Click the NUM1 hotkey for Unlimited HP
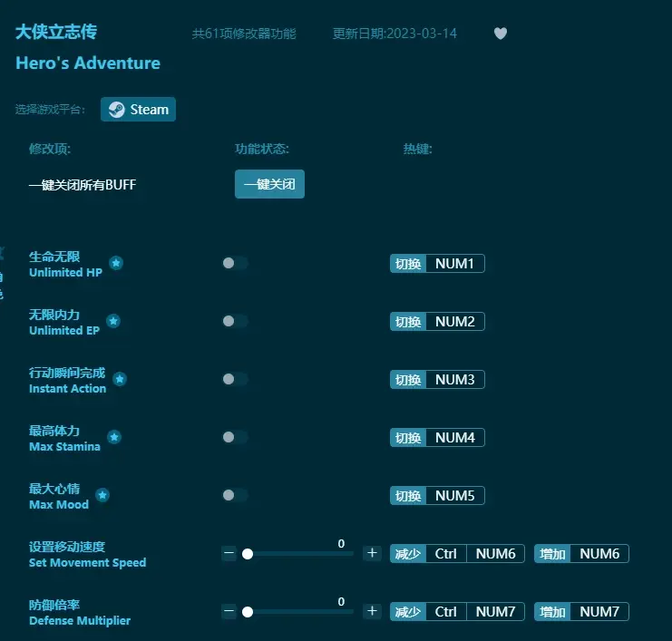 tap(455, 264)
